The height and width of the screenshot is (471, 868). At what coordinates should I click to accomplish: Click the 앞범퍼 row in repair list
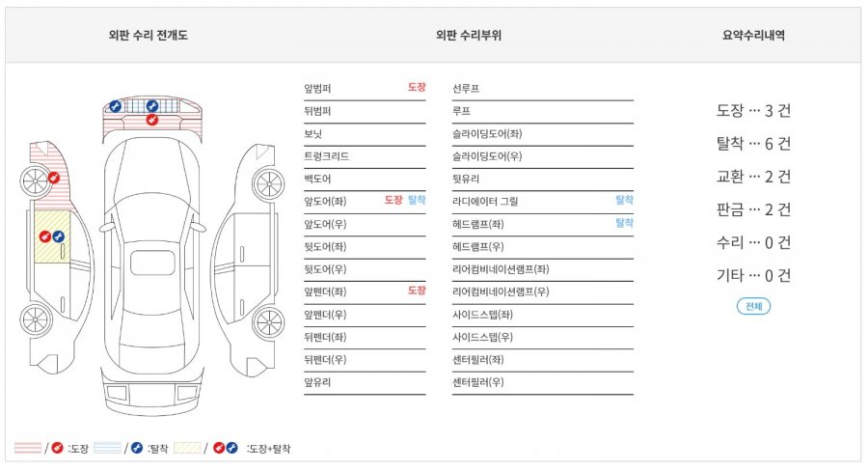365,89
